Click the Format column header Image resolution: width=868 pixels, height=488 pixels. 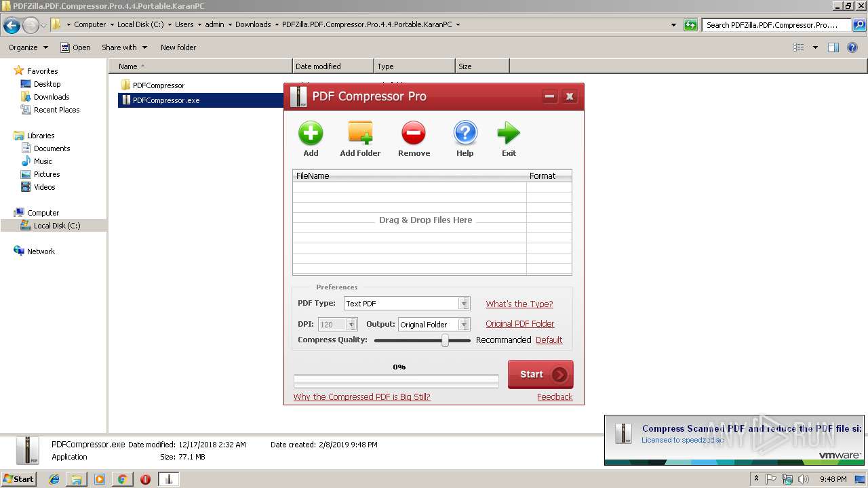549,176
